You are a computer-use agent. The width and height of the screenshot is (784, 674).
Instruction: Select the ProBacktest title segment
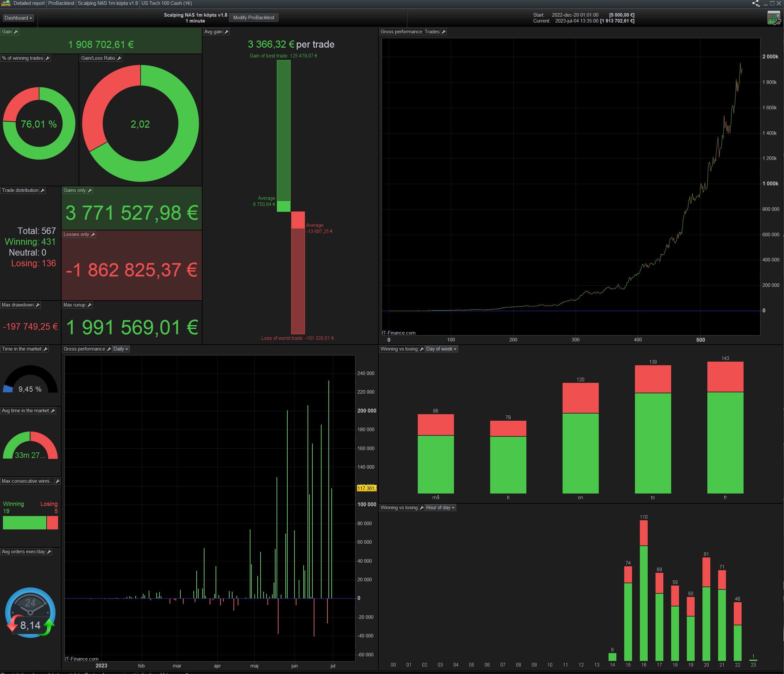61,3
